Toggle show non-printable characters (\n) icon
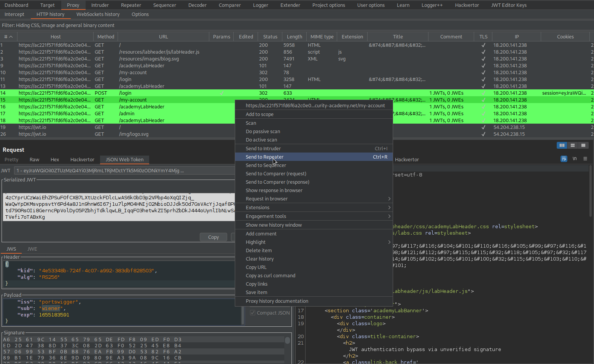This screenshot has width=594, height=364. pyautogui.click(x=575, y=159)
